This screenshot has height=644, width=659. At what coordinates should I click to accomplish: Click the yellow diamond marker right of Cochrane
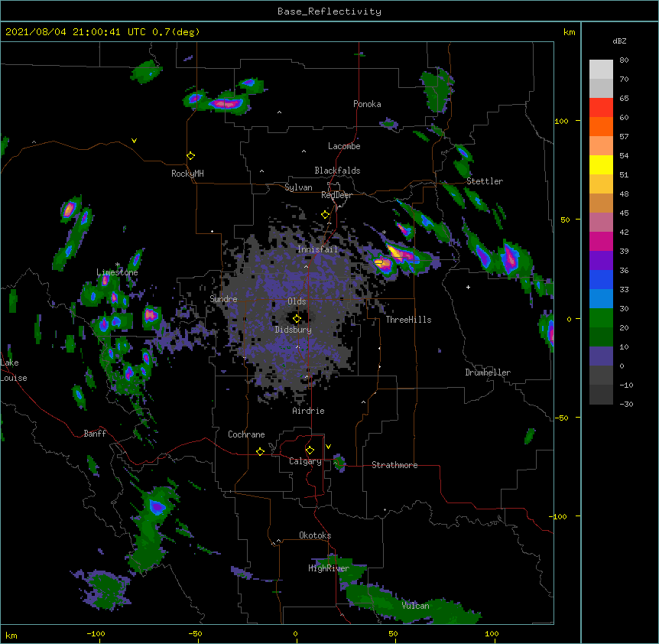tap(260, 452)
